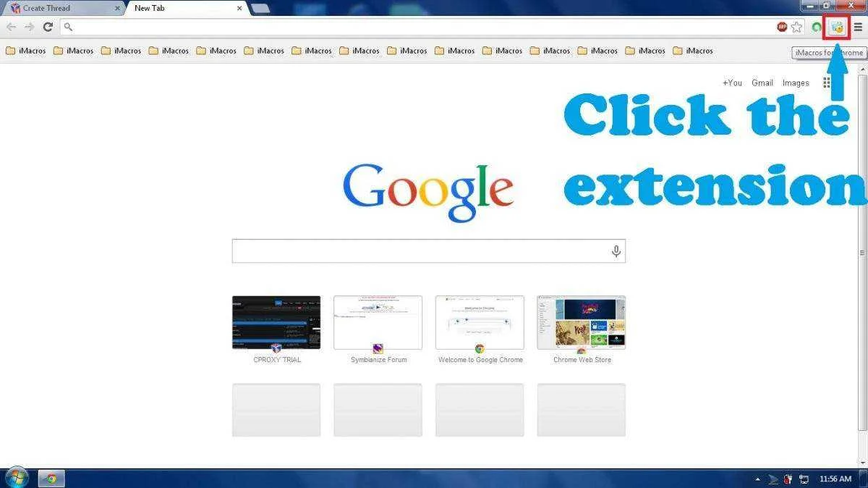
Task: Bookmark this page with the star icon
Action: [796, 27]
